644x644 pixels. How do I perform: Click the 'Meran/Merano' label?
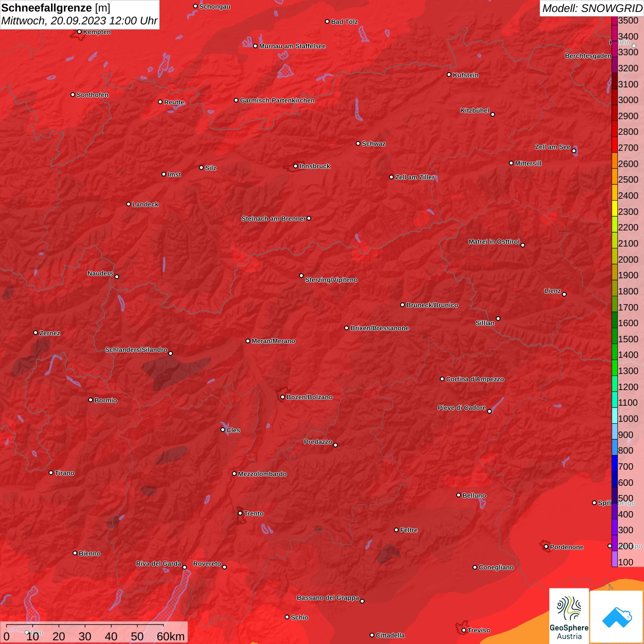(x=273, y=341)
